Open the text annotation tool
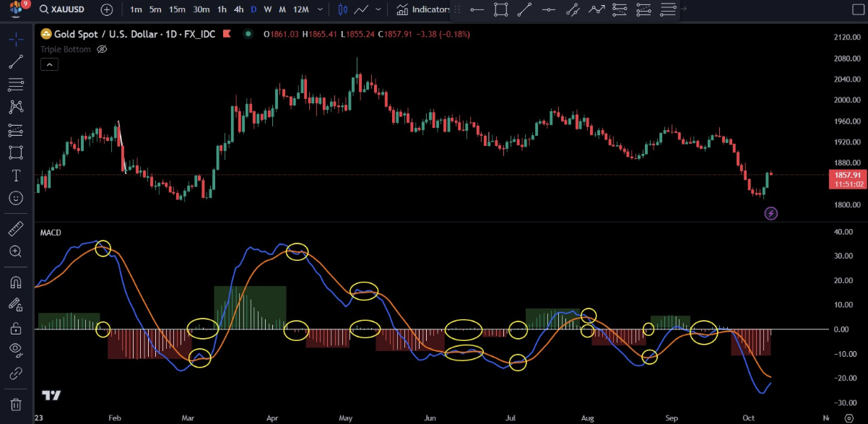 pyautogui.click(x=15, y=176)
